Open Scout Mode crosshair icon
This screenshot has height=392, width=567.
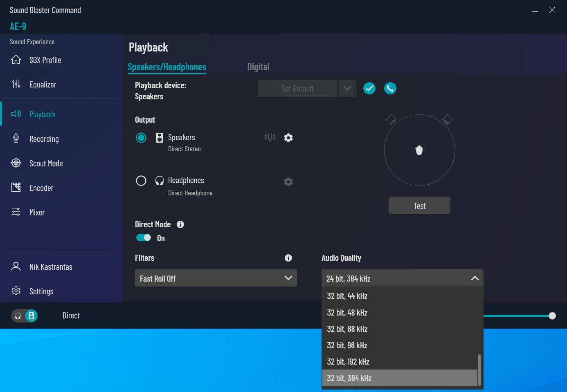(16, 163)
